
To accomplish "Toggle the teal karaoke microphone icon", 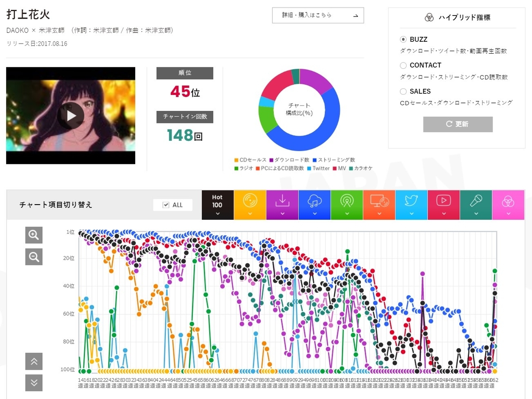I will click(x=476, y=205).
